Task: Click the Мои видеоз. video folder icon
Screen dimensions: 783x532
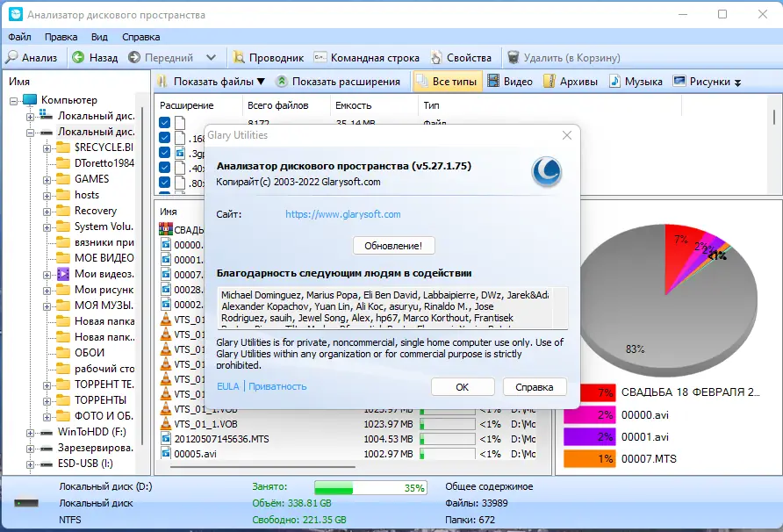Action: point(63,274)
